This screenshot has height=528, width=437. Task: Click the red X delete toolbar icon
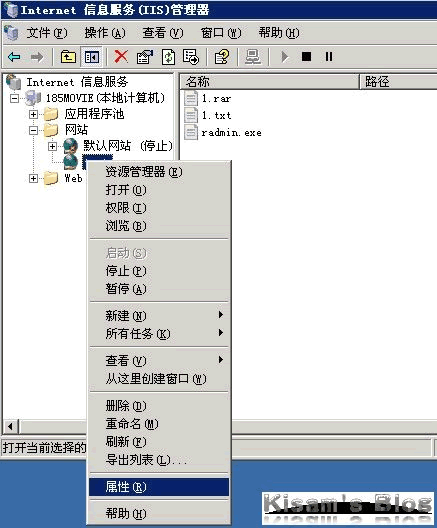point(121,57)
